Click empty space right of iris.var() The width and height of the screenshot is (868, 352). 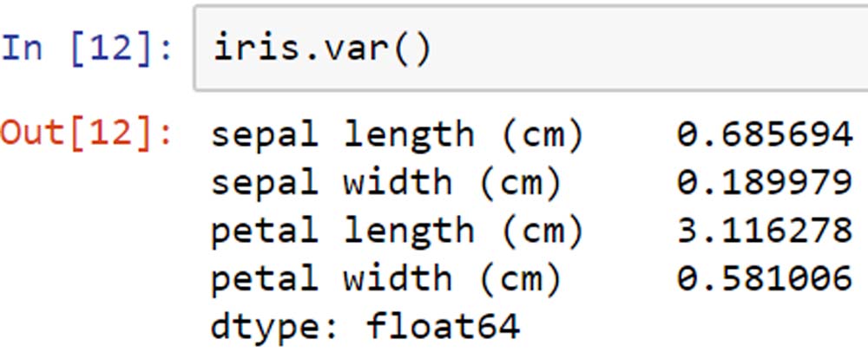[x=648, y=49]
